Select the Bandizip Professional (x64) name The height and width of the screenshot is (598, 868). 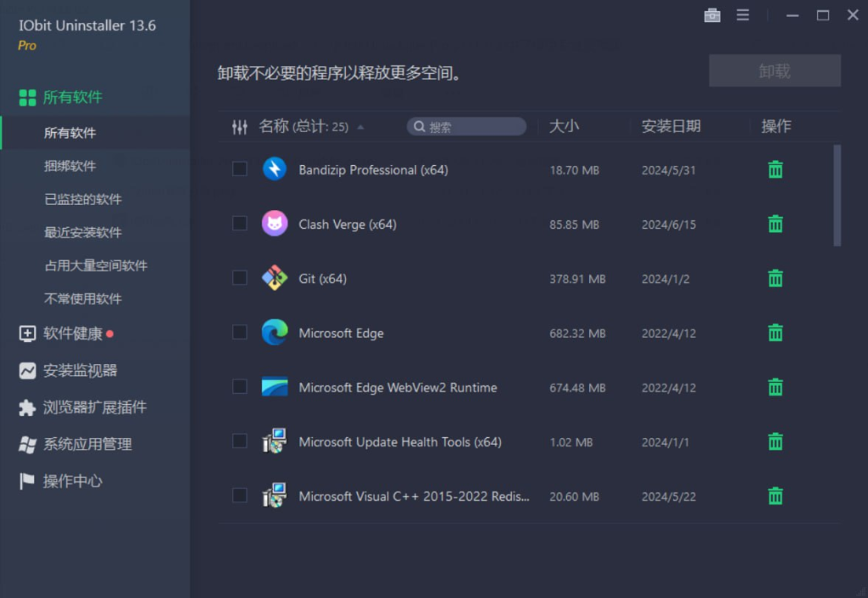373,170
